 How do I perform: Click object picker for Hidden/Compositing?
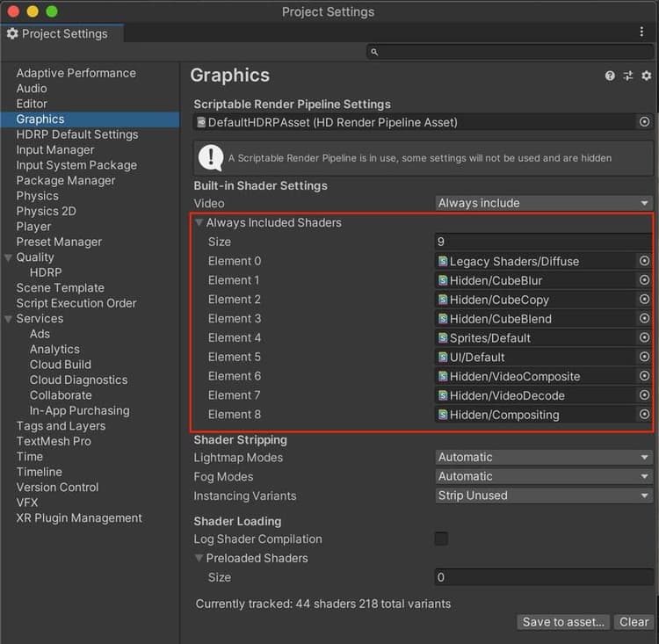(644, 415)
